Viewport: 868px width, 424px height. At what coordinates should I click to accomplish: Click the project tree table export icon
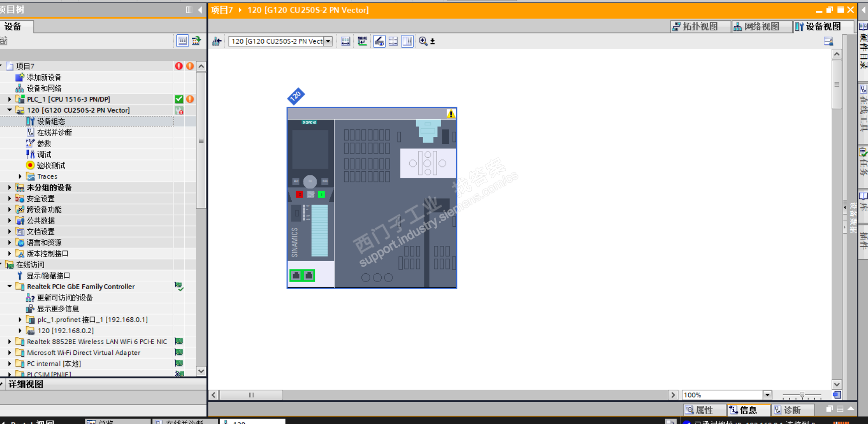(x=196, y=41)
